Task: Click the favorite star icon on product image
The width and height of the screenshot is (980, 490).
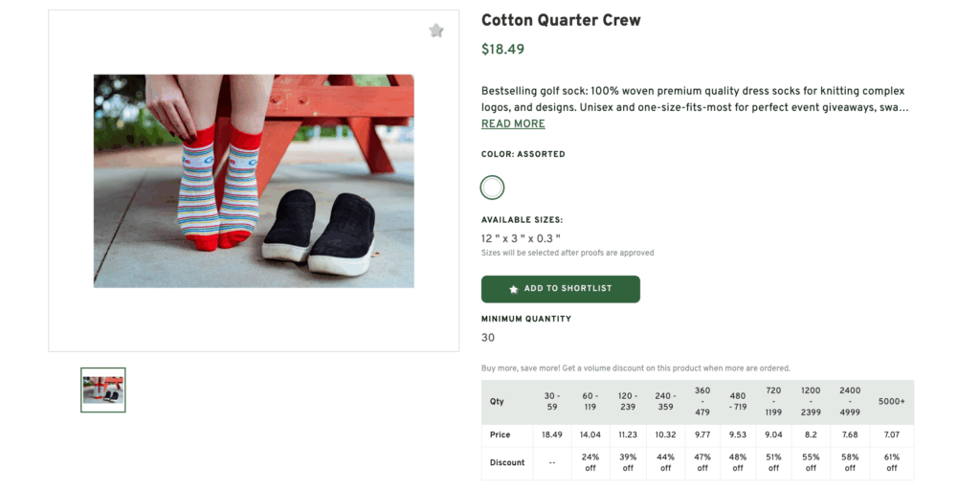Action: [436, 31]
